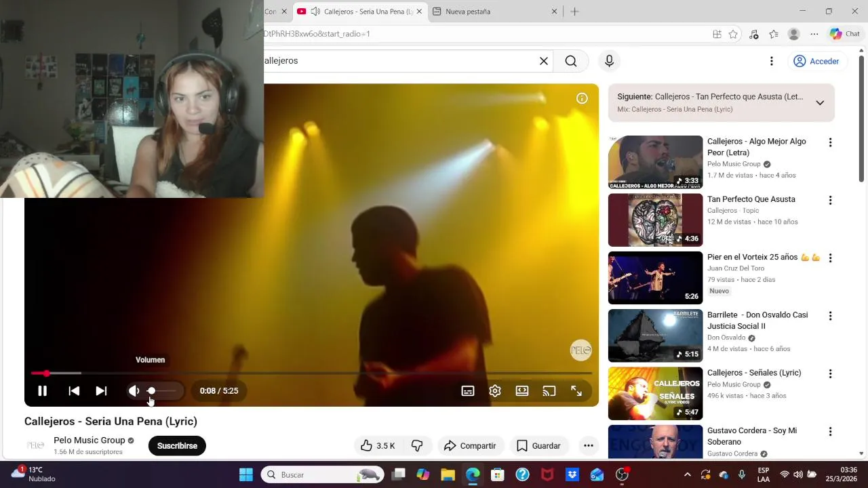
Task: Open options for Gustavo Cordera video
Action: coord(830,431)
